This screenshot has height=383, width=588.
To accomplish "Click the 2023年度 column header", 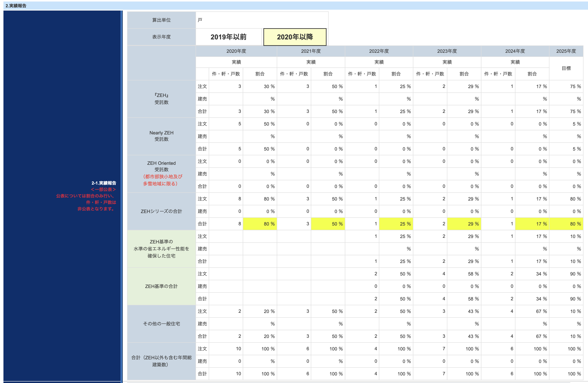I will coord(447,51).
